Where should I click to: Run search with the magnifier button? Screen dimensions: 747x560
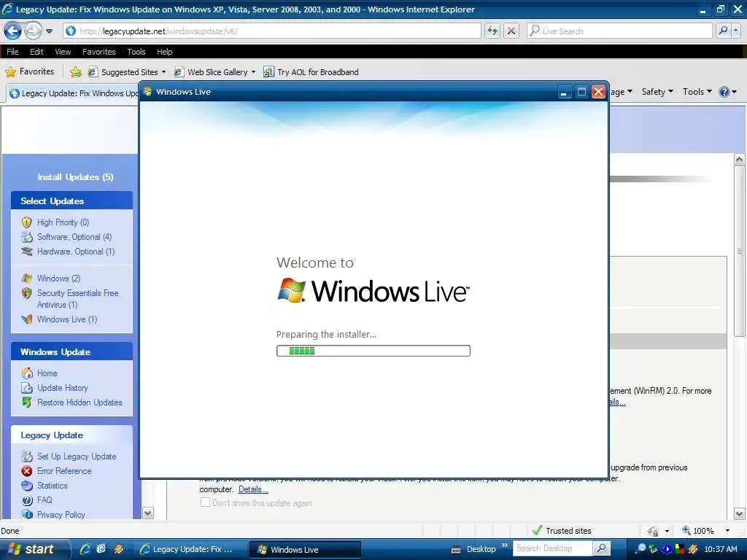pyautogui.click(x=723, y=31)
